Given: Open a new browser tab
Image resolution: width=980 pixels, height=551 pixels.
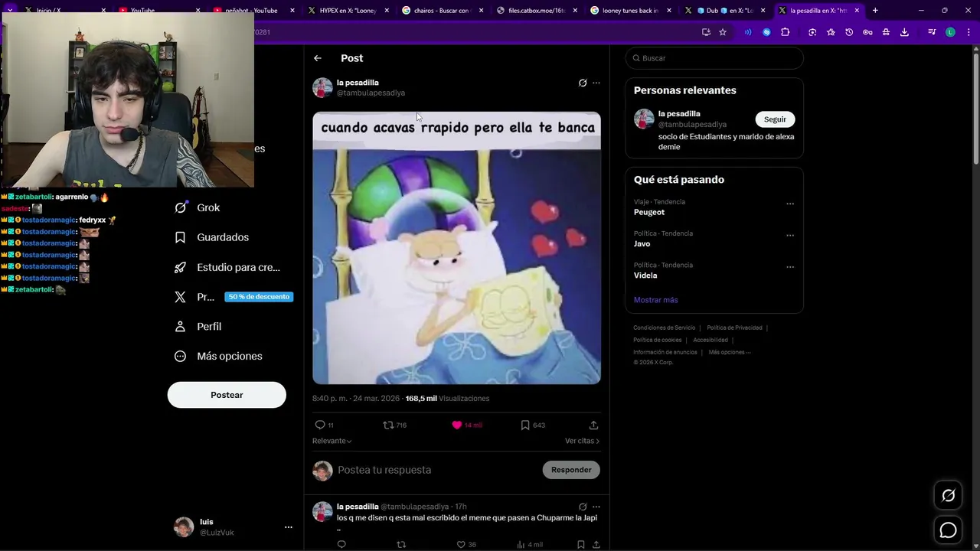Looking at the screenshot, I should (875, 10).
